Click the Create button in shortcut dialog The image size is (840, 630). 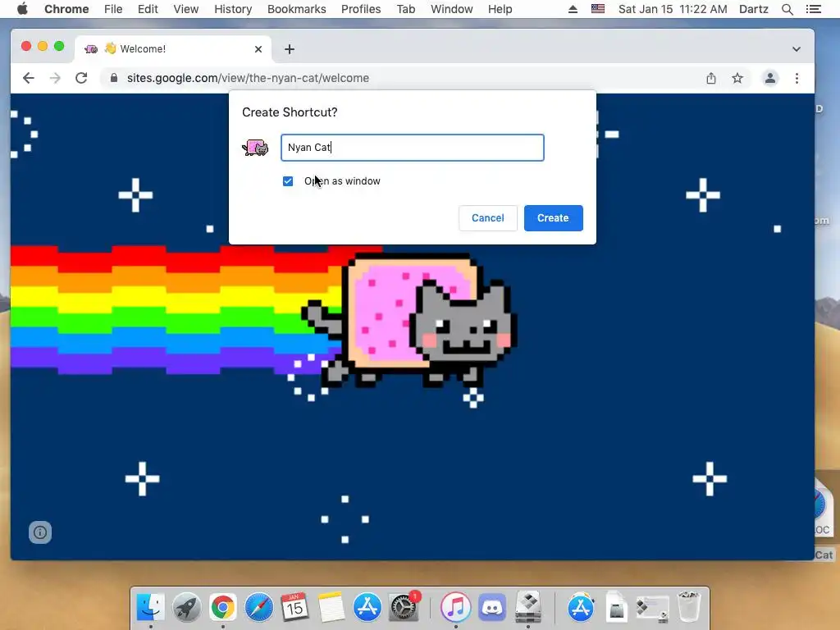click(x=553, y=218)
